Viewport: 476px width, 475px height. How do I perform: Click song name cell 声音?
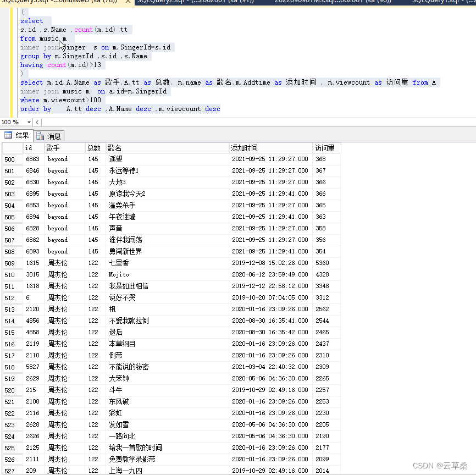[x=168, y=228]
